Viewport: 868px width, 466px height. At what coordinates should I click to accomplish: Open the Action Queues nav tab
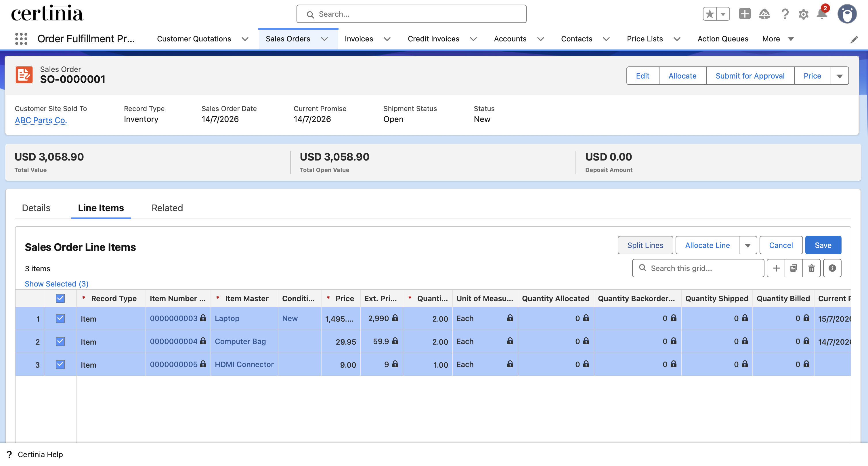click(723, 39)
